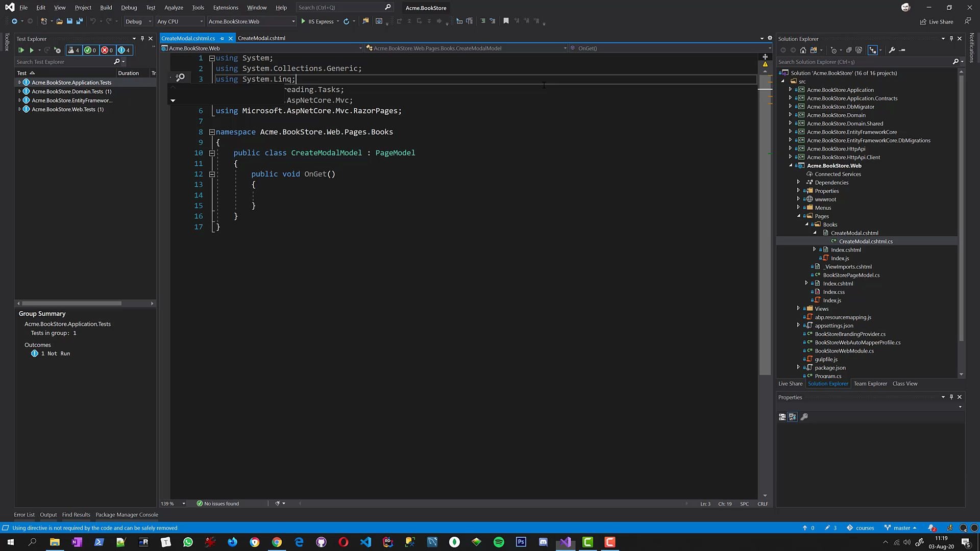
Task: Click the New Project toolbar icon
Action: [44, 21]
